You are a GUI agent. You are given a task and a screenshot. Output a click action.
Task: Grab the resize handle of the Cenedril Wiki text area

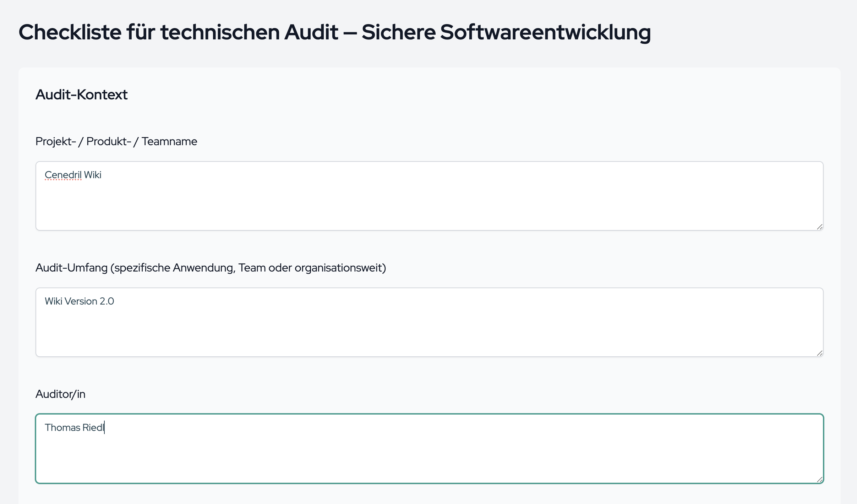tap(819, 227)
